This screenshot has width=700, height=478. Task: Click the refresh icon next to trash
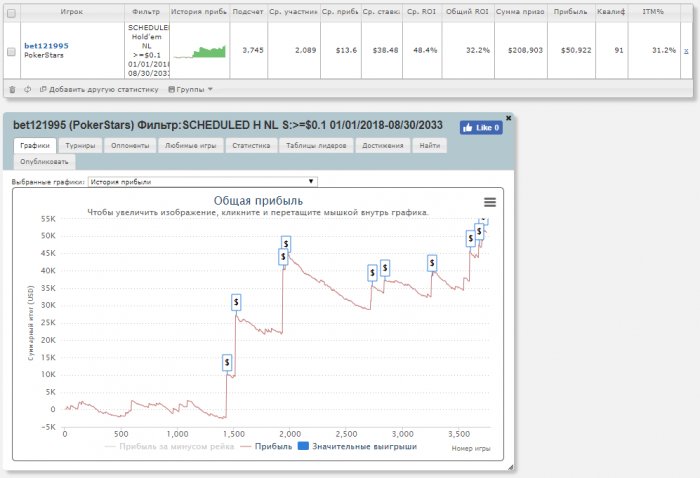[26, 89]
